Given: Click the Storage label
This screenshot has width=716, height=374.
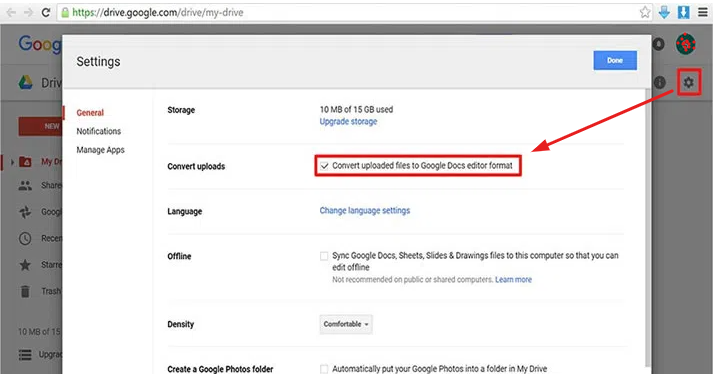Looking at the screenshot, I should (181, 110).
